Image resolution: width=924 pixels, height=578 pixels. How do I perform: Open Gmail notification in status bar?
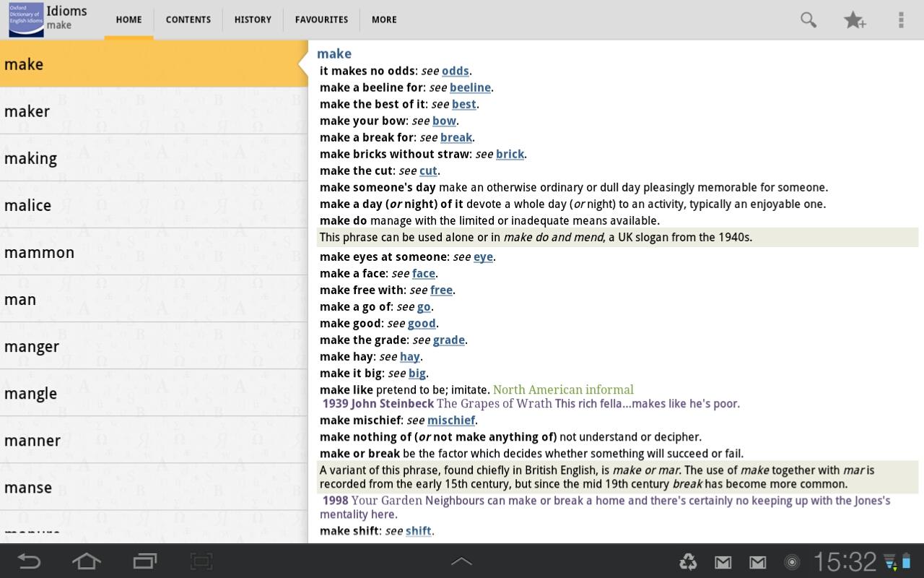(723, 561)
